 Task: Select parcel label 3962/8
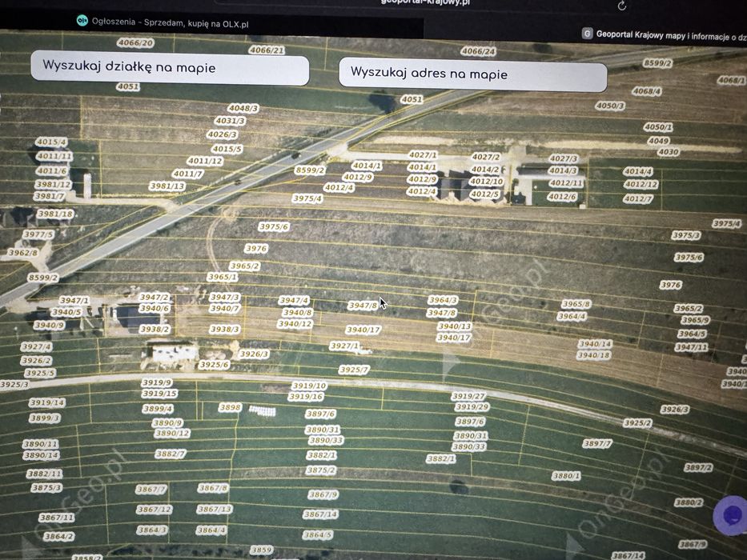pos(23,252)
